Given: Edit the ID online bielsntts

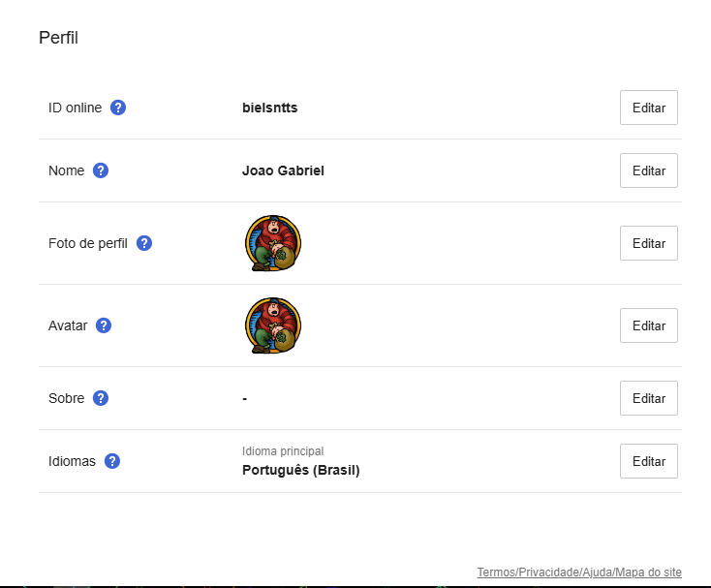Looking at the screenshot, I should [x=648, y=108].
